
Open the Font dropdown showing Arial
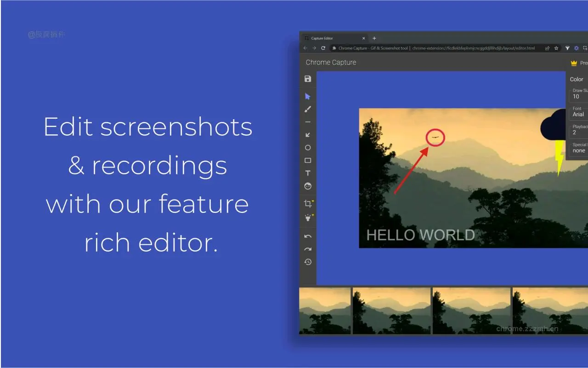pyautogui.click(x=579, y=114)
